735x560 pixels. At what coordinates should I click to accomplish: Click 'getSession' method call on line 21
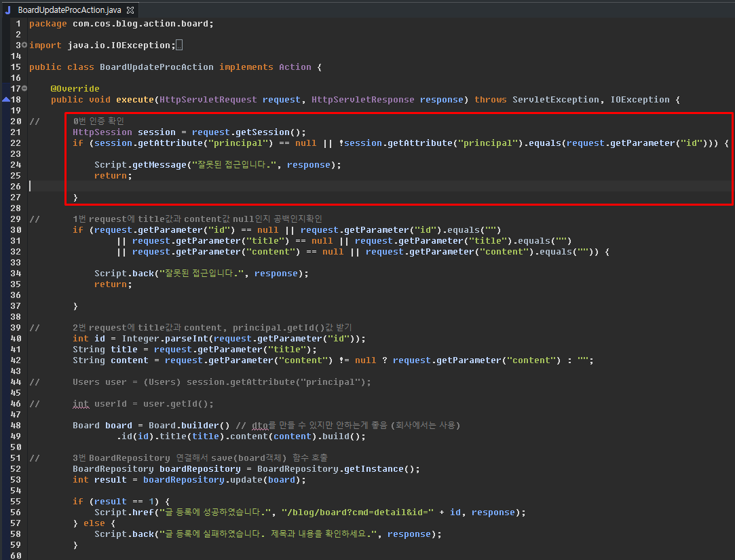point(263,132)
